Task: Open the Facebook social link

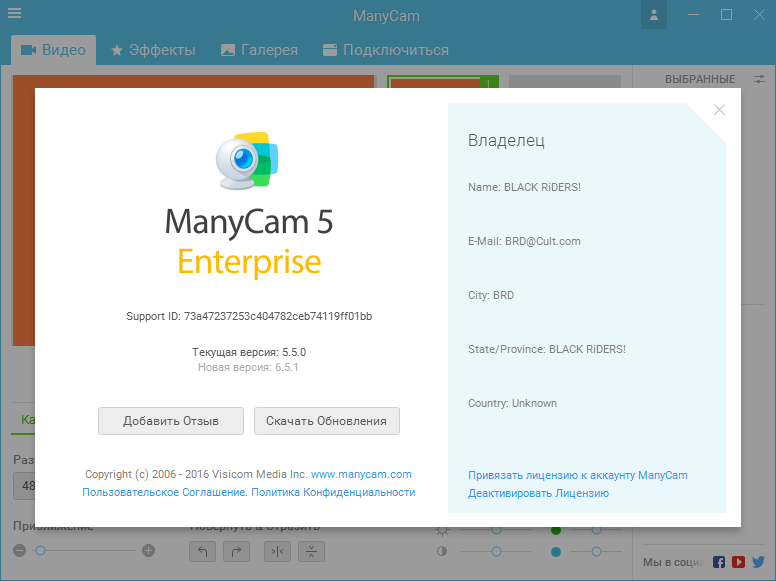Action: (719, 562)
